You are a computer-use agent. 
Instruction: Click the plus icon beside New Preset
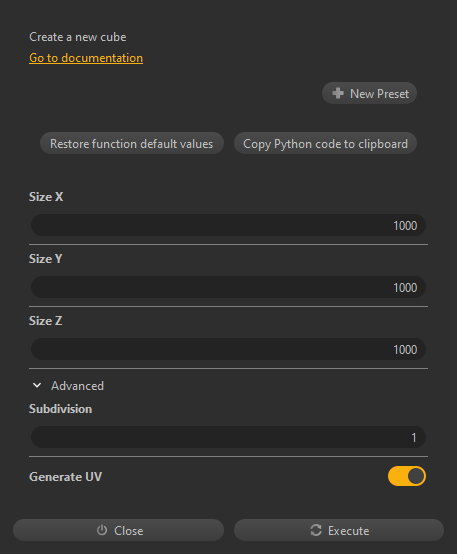point(338,93)
